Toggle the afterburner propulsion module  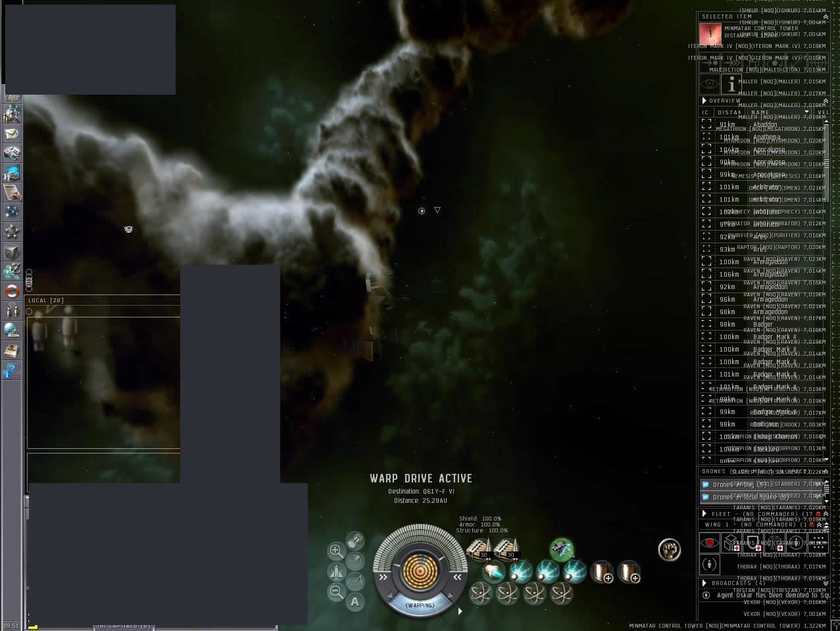point(494,571)
